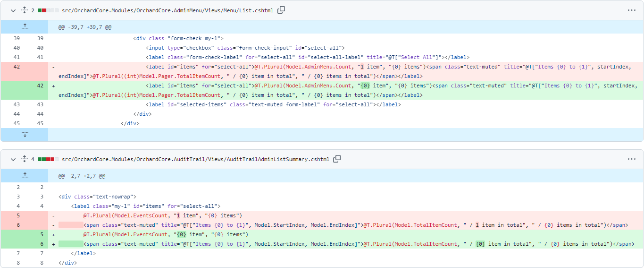644x275 pixels.
Task: Click removed span line with "/ 1 item in total"
Action: click(x=355, y=225)
